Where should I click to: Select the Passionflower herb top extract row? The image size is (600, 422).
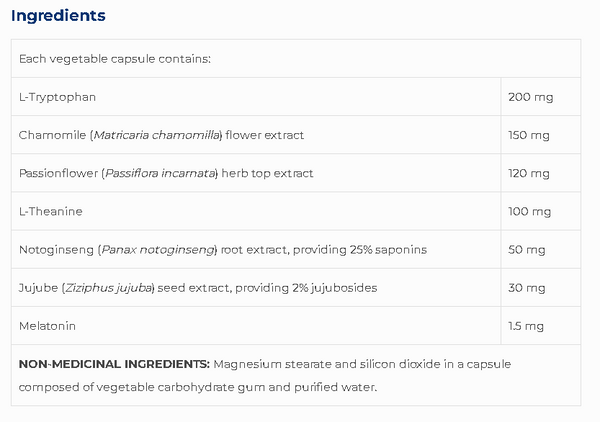[296, 173]
